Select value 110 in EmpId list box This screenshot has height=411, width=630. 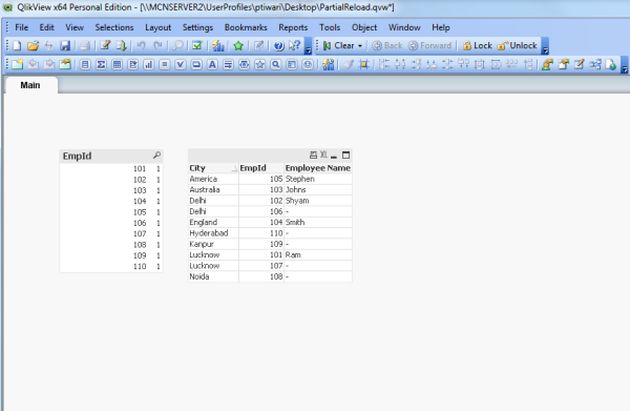tap(111, 266)
